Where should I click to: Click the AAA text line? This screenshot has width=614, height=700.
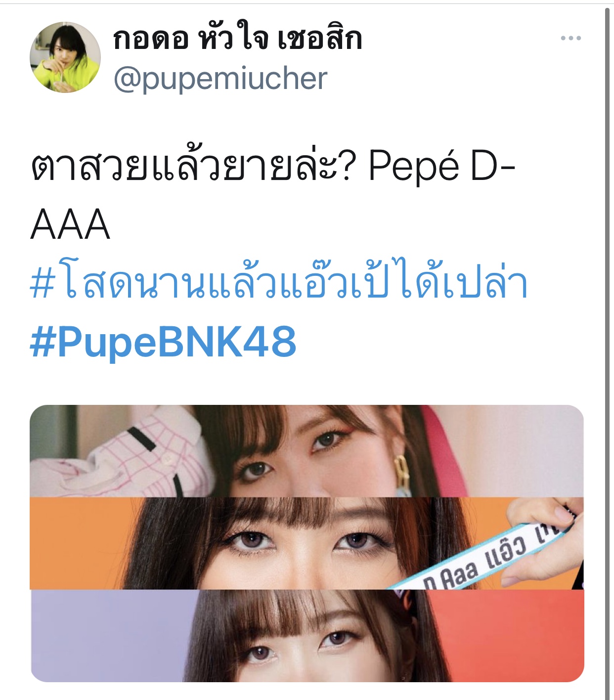(70, 225)
